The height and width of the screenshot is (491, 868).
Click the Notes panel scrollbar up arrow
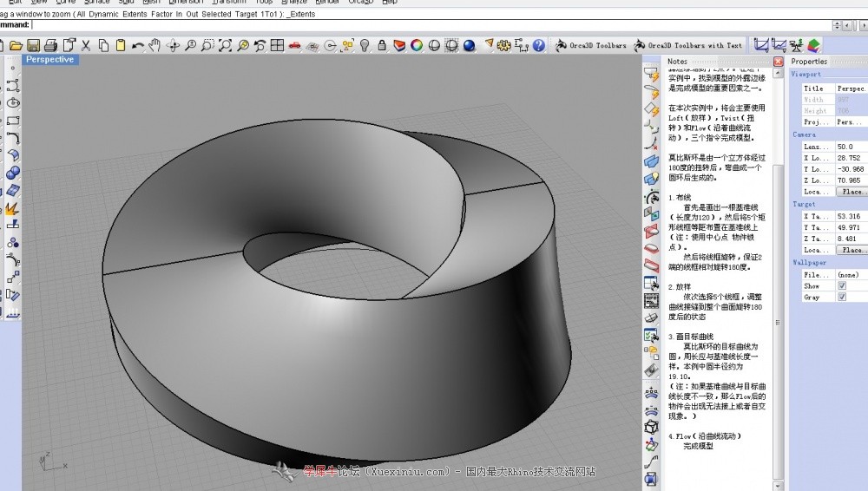click(779, 73)
